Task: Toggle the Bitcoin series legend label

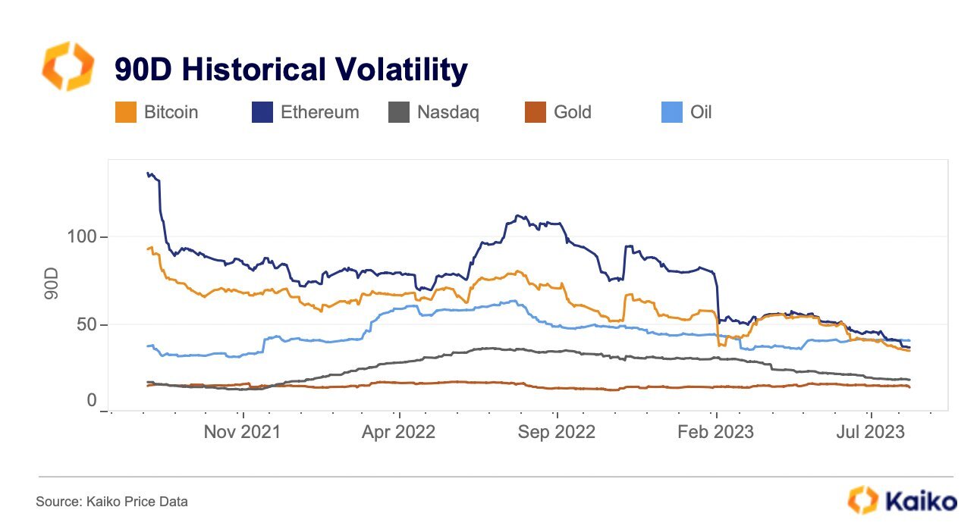Action: pos(171,112)
